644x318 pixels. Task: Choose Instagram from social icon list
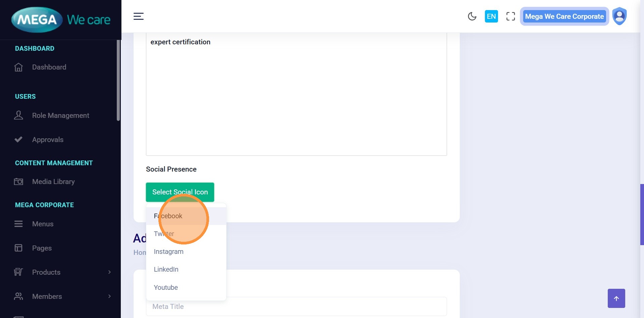pos(168,252)
